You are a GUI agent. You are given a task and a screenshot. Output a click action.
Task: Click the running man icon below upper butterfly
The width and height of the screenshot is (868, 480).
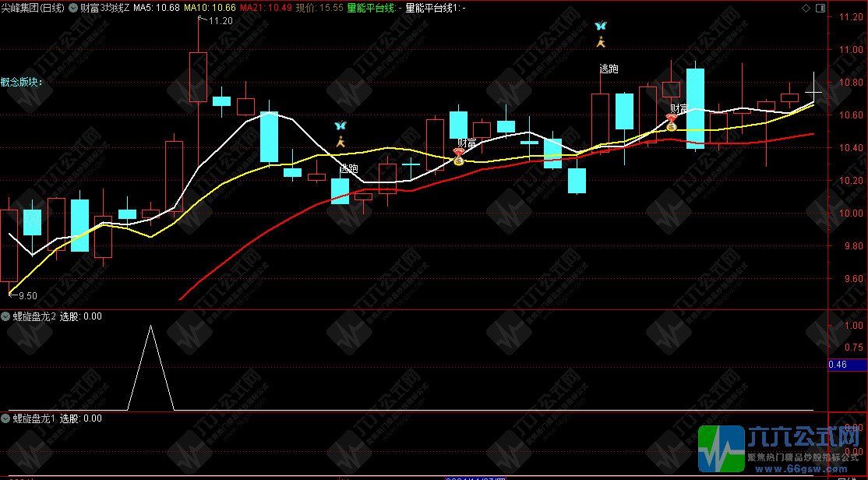[600, 42]
